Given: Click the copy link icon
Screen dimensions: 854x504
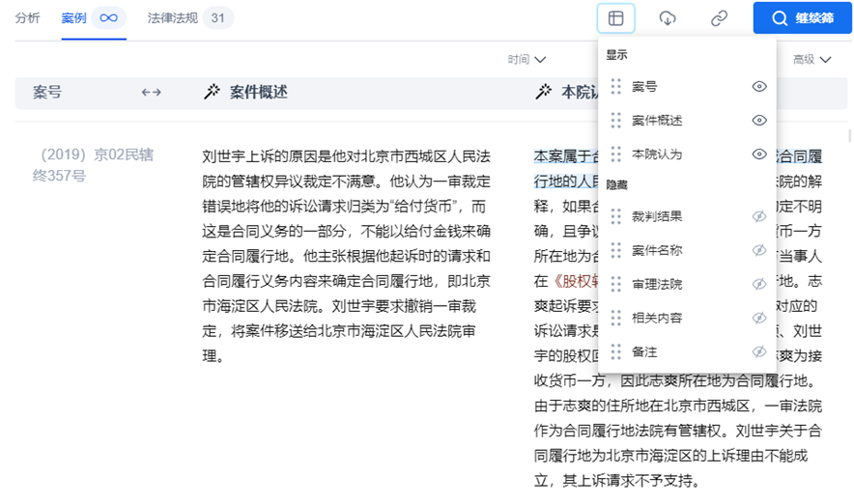Looking at the screenshot, I should (x=719, y=18).
